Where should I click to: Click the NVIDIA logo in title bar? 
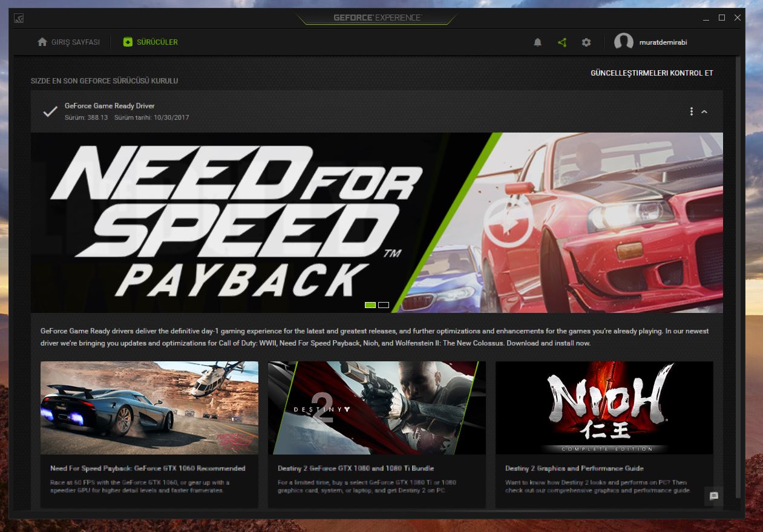coord(19,18)
